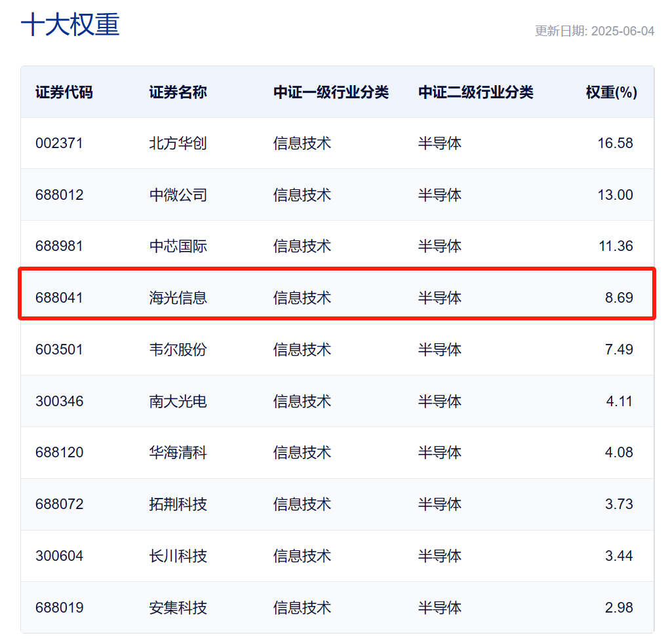Select the stock name 拓荆科技

(x=178, y=504)
